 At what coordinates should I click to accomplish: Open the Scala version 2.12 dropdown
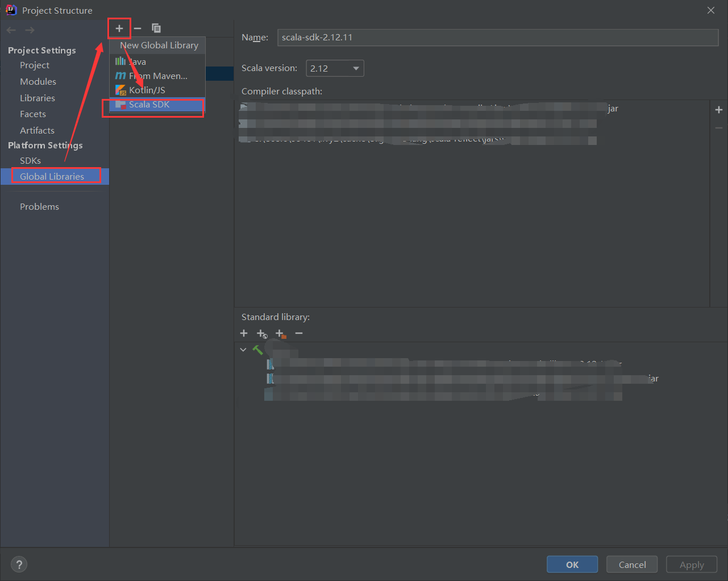335,68
